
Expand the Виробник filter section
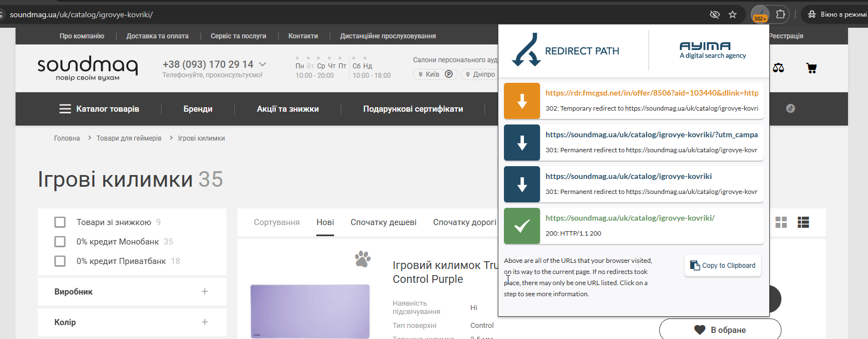pos(132,292)
